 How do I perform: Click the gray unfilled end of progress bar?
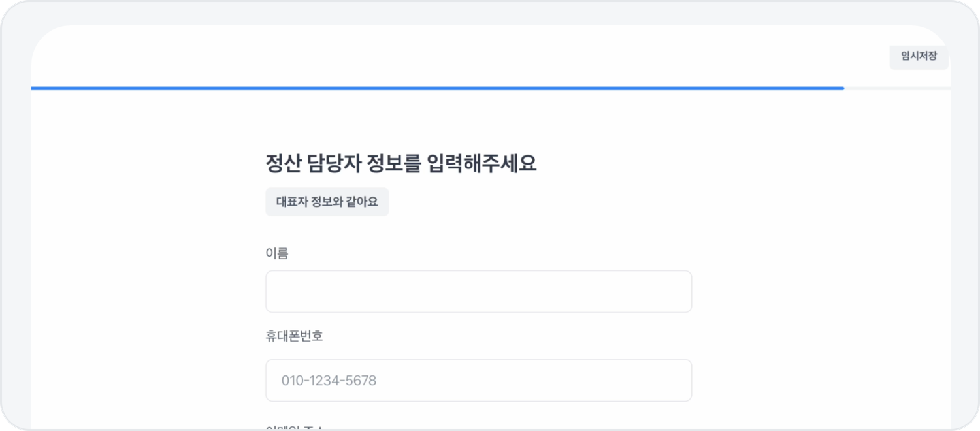click(x=896, y=88)
